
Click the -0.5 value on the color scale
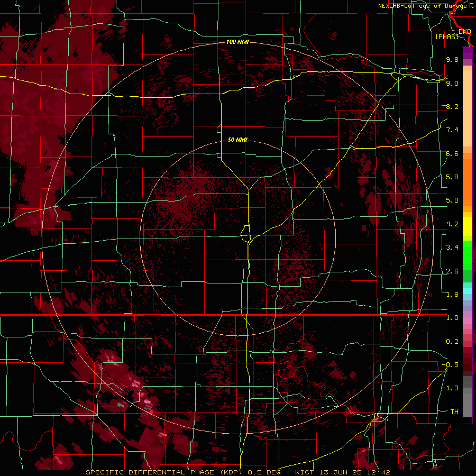(450, 365)
